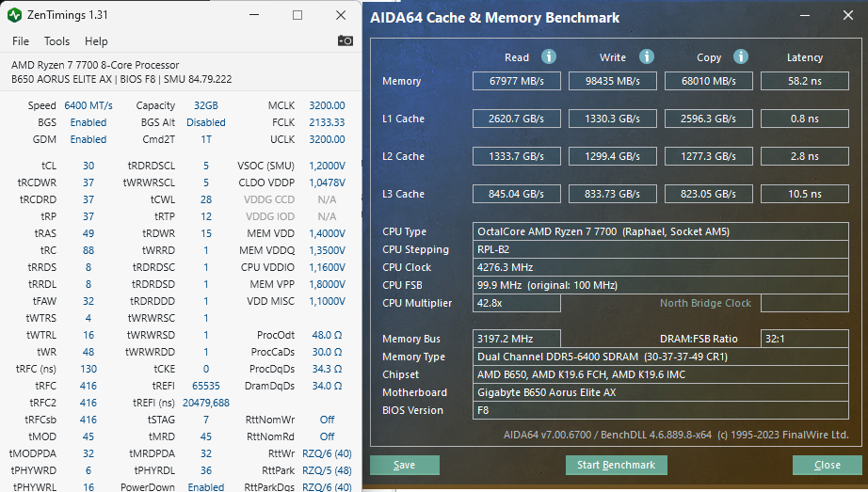Image resolution: width=868 pixels, height=492 pixels.
Task: Click the AIDA64 Save button
Action: 405,465
